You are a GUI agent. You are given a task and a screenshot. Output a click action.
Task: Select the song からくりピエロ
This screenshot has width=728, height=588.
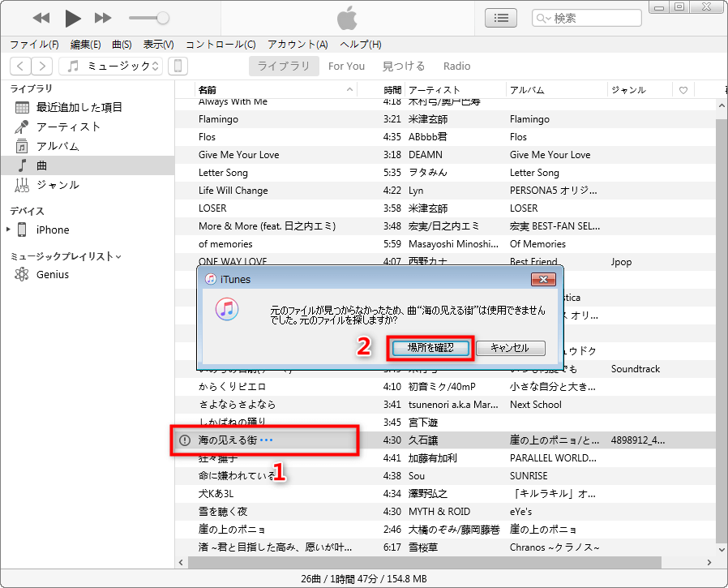[x=232, y=386]
